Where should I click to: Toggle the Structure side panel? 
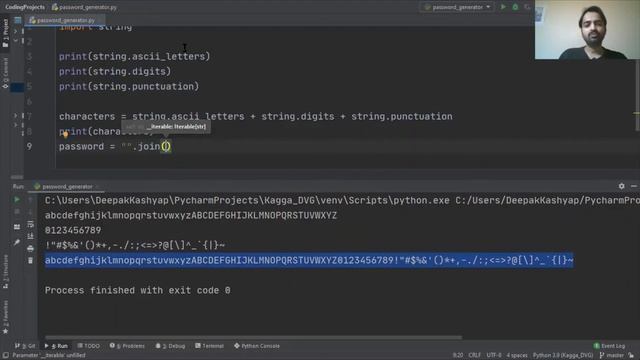pos(5,272)
